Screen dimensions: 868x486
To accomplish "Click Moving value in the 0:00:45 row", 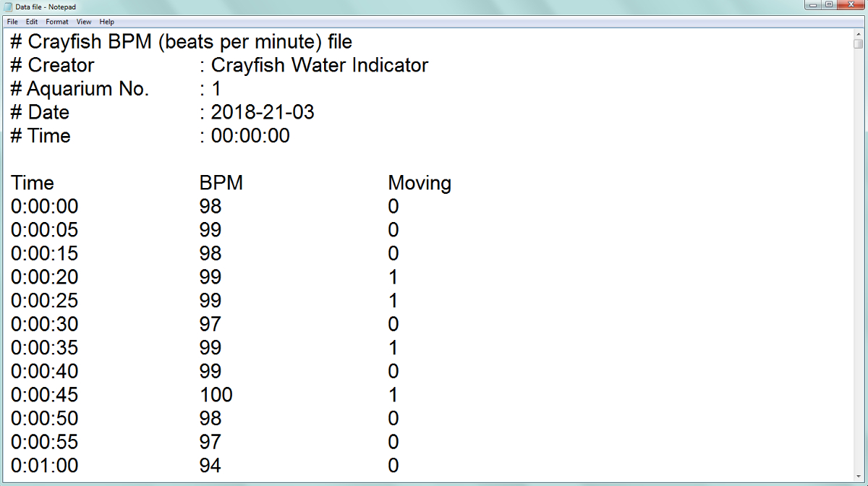I will [393, 395].
